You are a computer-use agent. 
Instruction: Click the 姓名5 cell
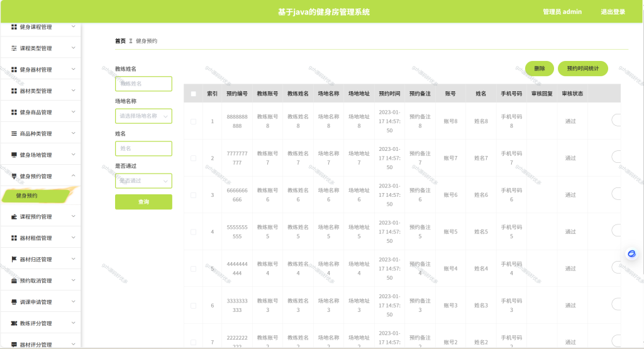click(481, 232)
